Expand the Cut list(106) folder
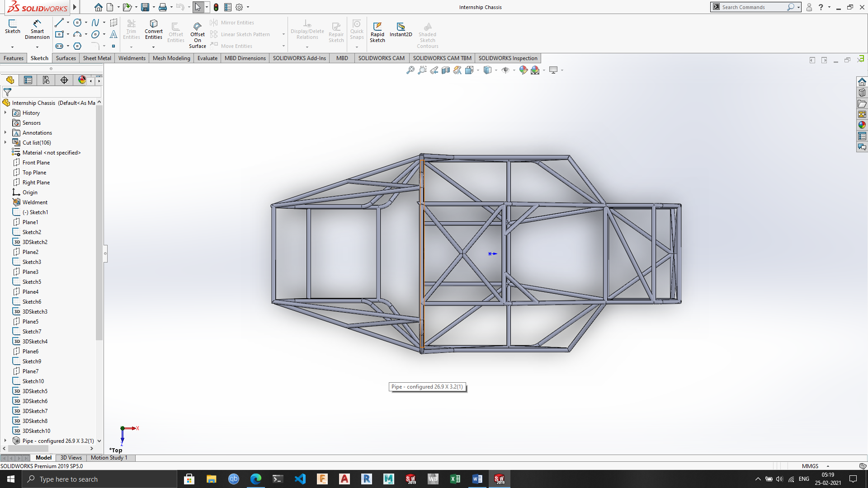This screenshot has height=488, width=868. tap(5, 142)
